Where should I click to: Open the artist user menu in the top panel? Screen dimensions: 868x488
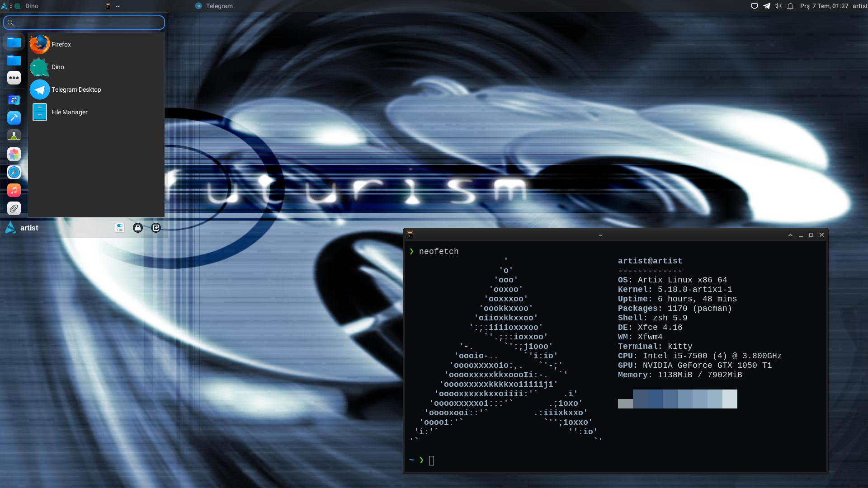pyautogui.click(x=860, y=6)
